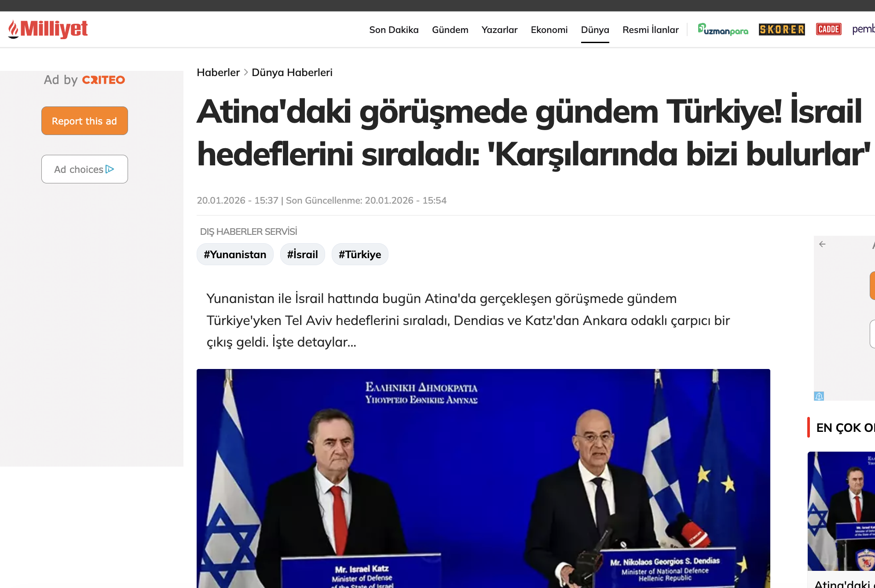Image resolution: width=875 pixels, height=588 pixels.
Task: Click the Ad choices triangle icon
Action: pos(110,169)
